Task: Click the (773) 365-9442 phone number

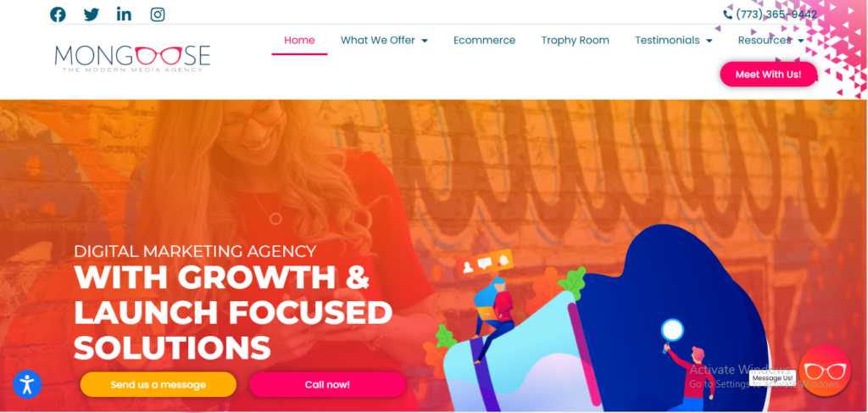Action: (x=776, y=14)
